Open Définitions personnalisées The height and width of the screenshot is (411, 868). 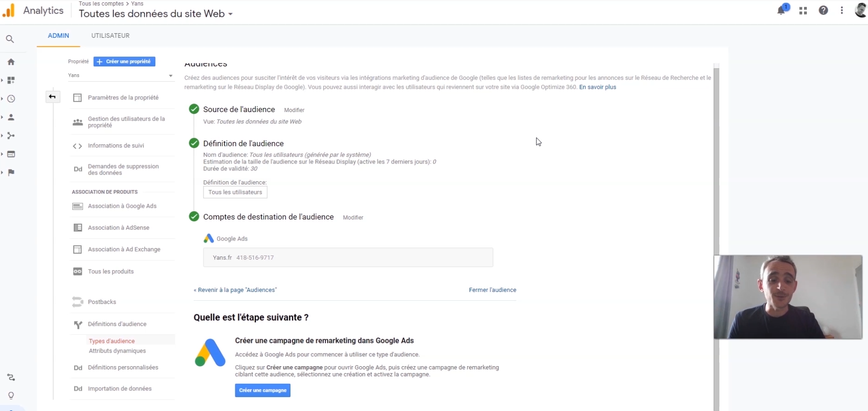click(x=123, y=368)
